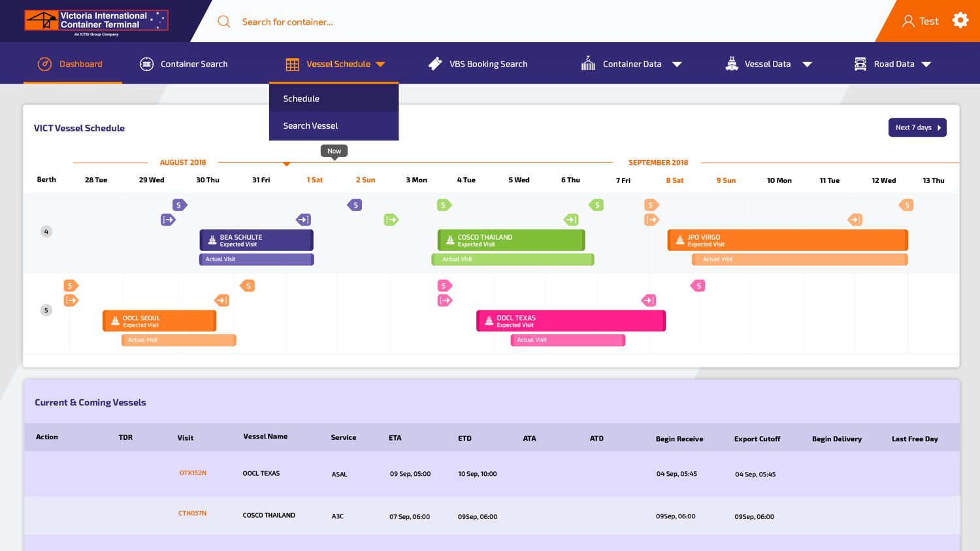Click the search magnifier icon

click(x=224, y=22)
